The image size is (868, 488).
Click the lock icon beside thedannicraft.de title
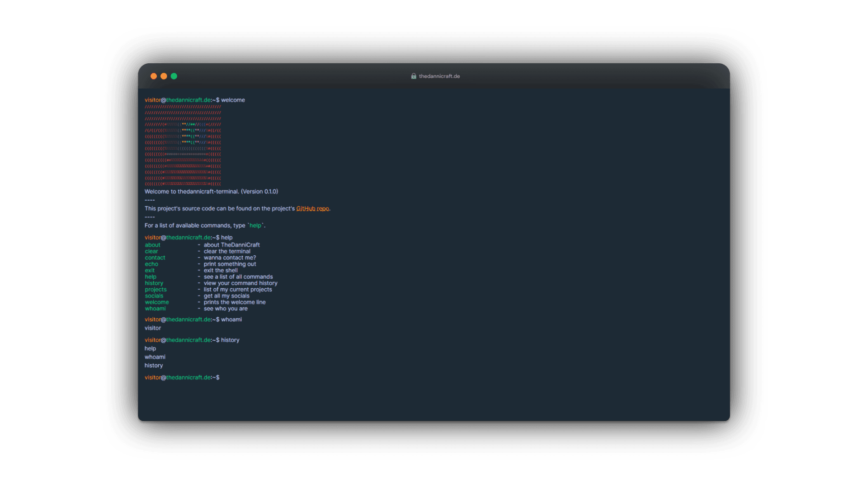click(413, 76)
